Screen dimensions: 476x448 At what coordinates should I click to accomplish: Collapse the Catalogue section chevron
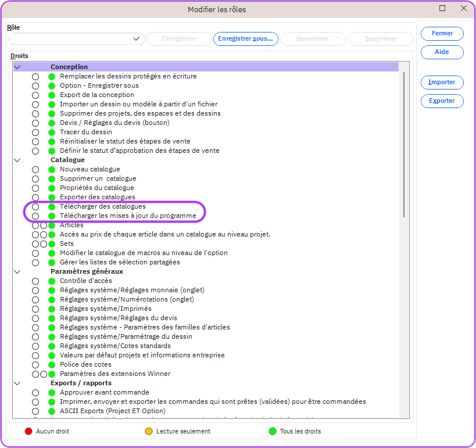coord(17,160)
